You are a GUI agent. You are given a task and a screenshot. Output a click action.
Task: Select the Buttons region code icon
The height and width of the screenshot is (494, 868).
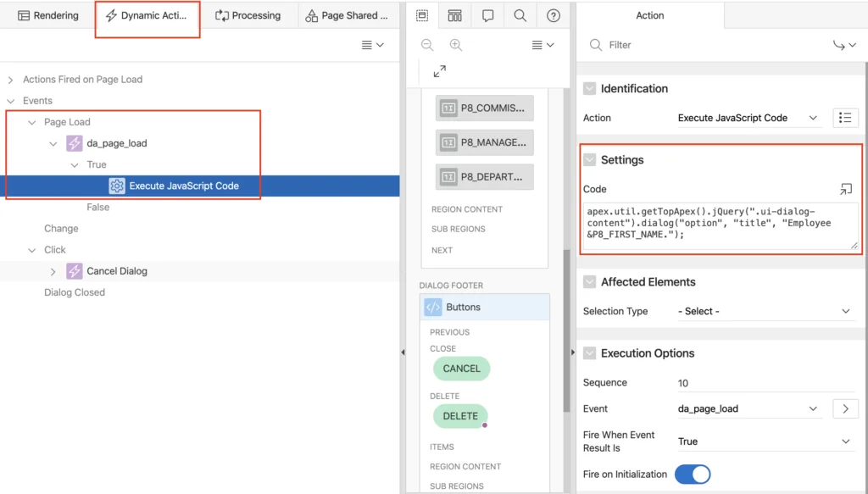pos(433,307)
